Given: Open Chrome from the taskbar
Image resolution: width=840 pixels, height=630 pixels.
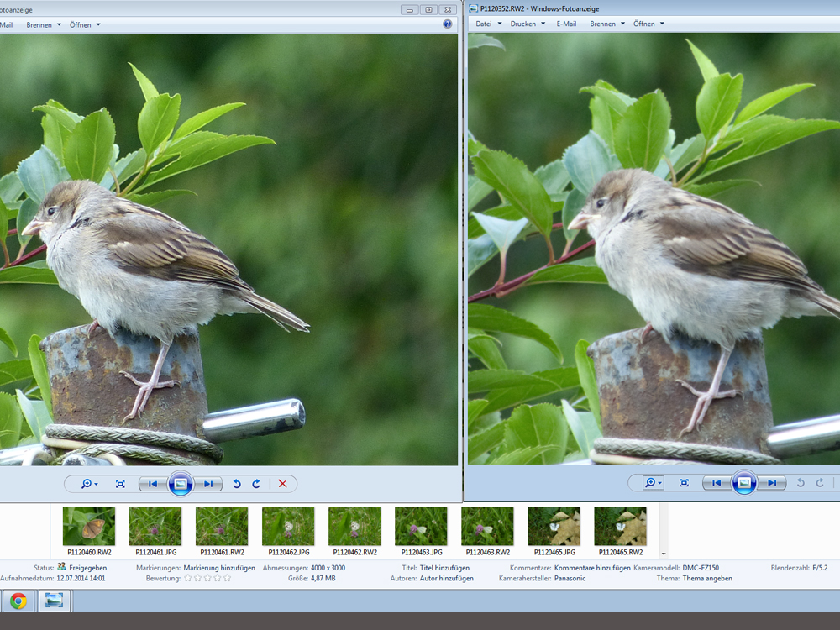Looking at the screenshot, I should 18,601.
